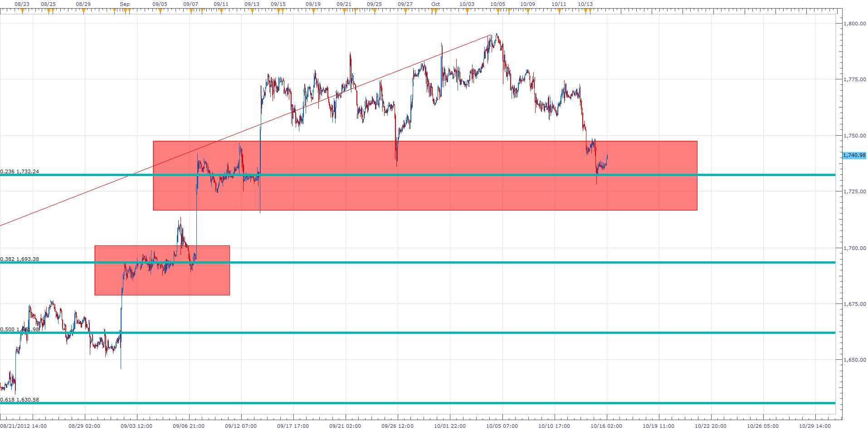Image resolution: width=868 pixels, height=431 pixels.
Task: Select the large red zone rectangle
Action: point(425,176)
